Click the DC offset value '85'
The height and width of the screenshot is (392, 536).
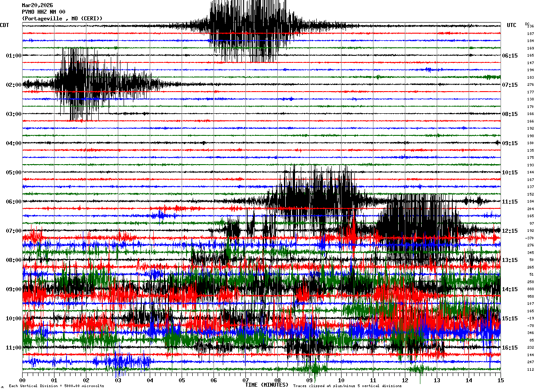(532, 340)
